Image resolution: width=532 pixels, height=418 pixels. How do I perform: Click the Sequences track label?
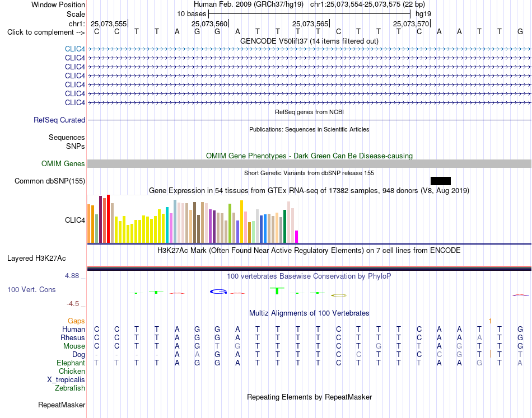[67, 137]
